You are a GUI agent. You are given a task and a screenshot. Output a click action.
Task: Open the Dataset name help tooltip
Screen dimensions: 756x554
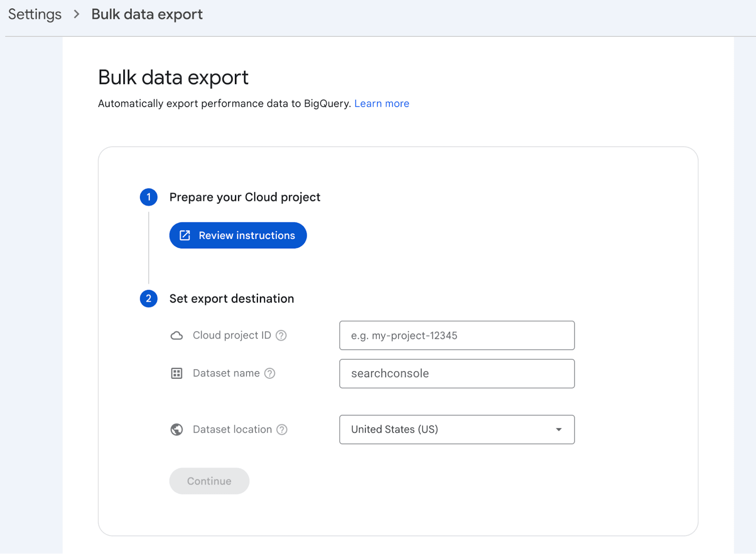(270, 373)
